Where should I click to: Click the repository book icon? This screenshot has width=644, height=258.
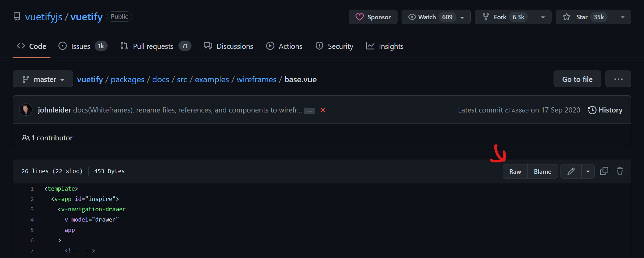coord(17,17)
